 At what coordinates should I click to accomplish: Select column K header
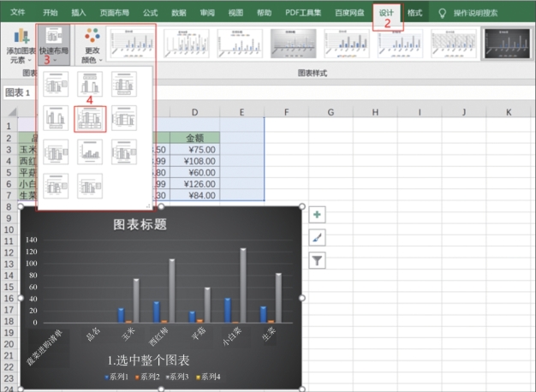tap(509, 112)
